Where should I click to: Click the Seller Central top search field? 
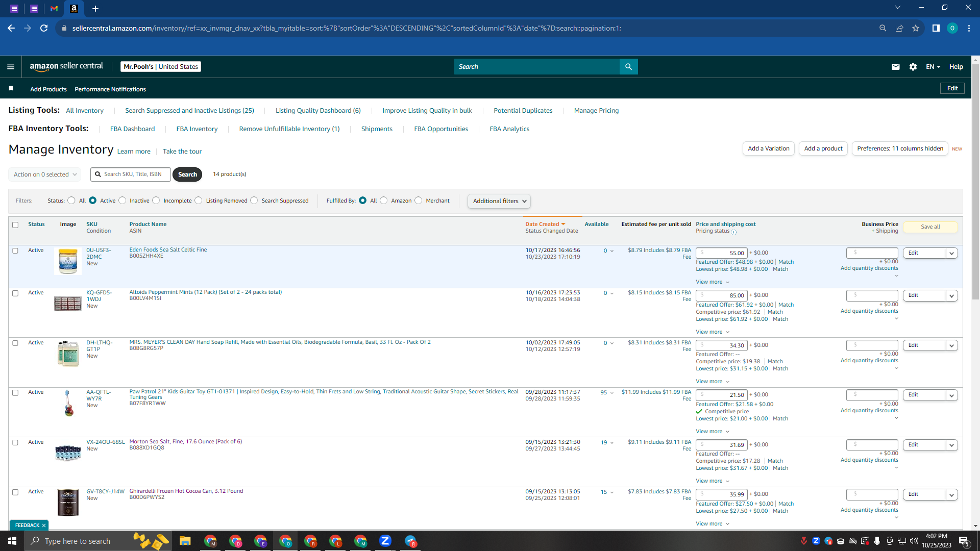pyautogui.click(x=536, y=67)
